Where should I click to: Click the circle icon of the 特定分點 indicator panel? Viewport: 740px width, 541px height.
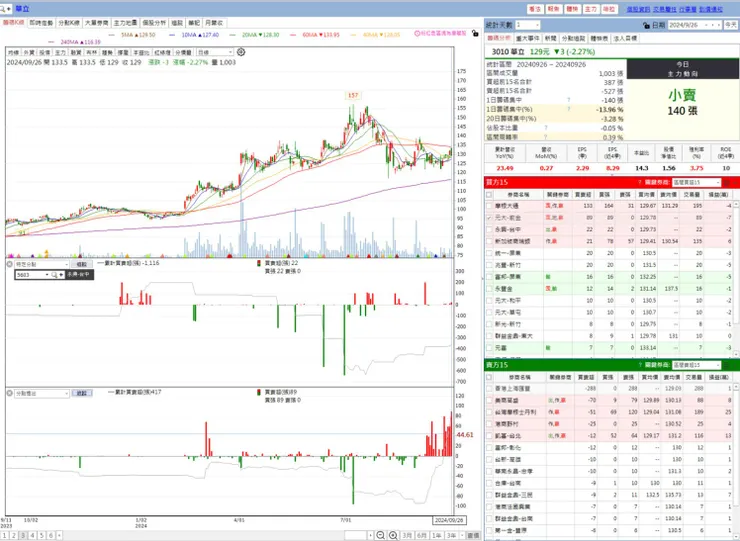tap(9, 264)
